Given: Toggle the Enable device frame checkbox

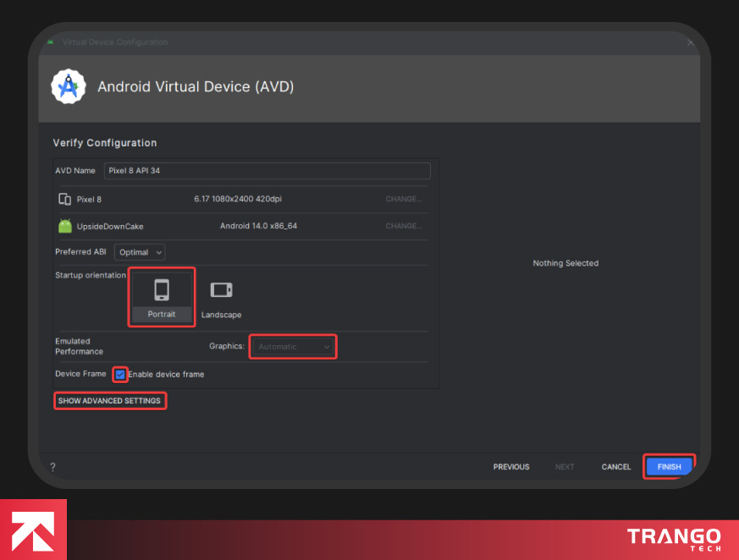Looking at the screenshot, I should (120, 374).
